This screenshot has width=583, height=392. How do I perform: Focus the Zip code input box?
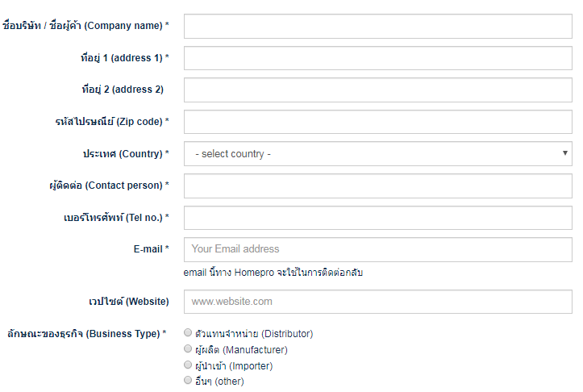pyautogui.click(x=377, y=122)
